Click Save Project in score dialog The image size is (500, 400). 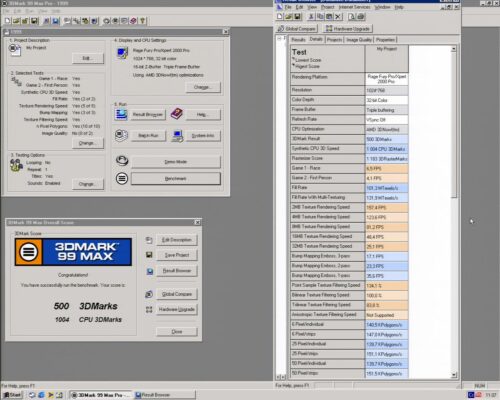point(177,255)
